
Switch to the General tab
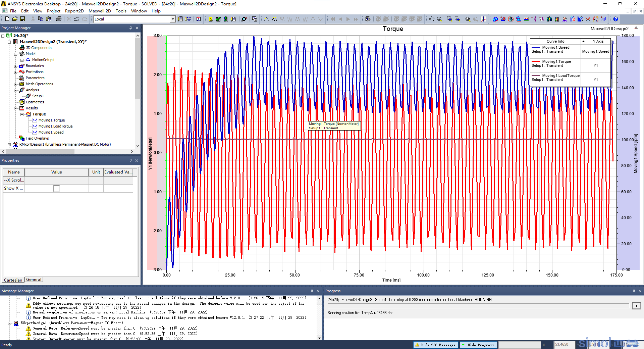pos(34,280)
